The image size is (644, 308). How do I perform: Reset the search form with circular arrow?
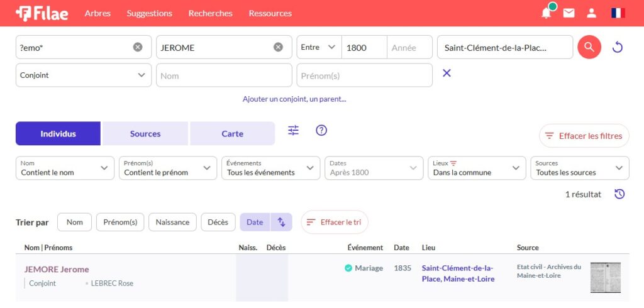click(x=618, y=47)
